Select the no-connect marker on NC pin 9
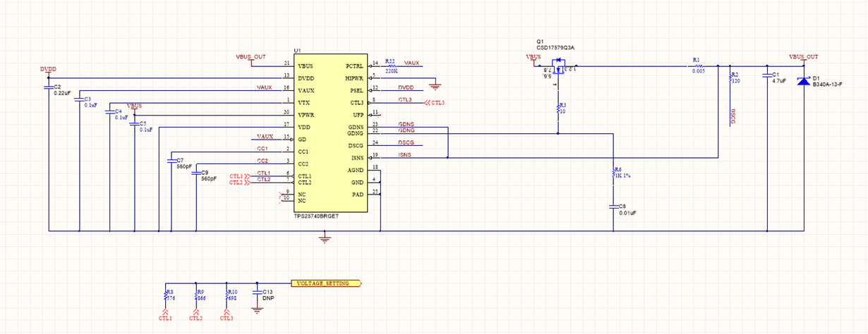This screenshot has width=868, height=334. 282,192
